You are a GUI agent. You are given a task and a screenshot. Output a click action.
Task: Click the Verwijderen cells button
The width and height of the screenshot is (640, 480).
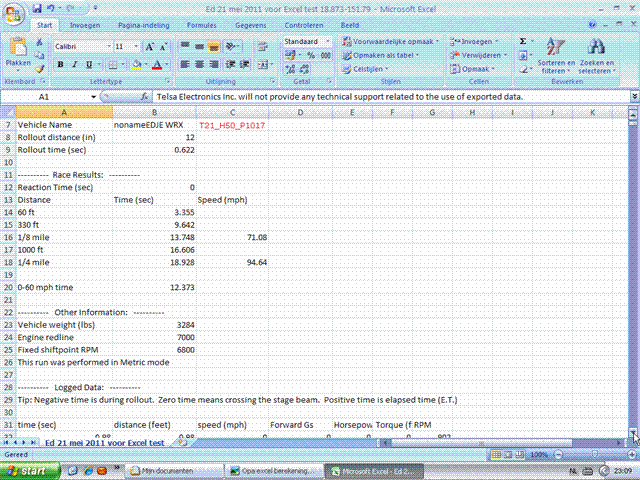[478, 55]
